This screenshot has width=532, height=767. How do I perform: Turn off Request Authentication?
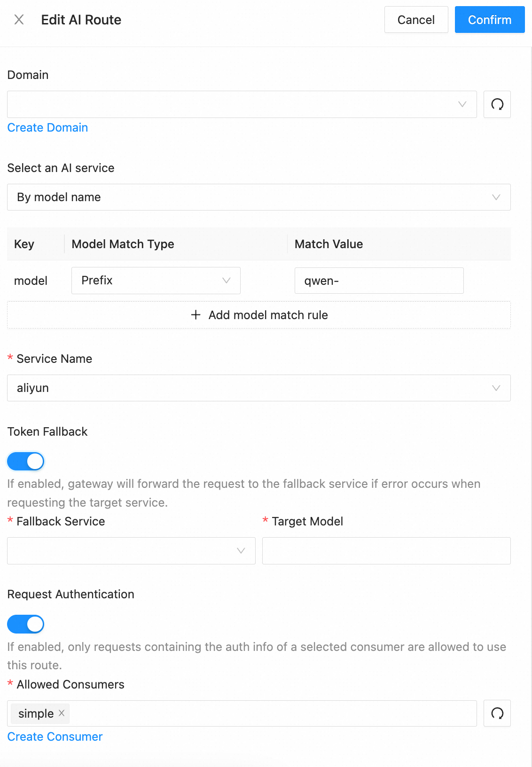tap(25, 624)
